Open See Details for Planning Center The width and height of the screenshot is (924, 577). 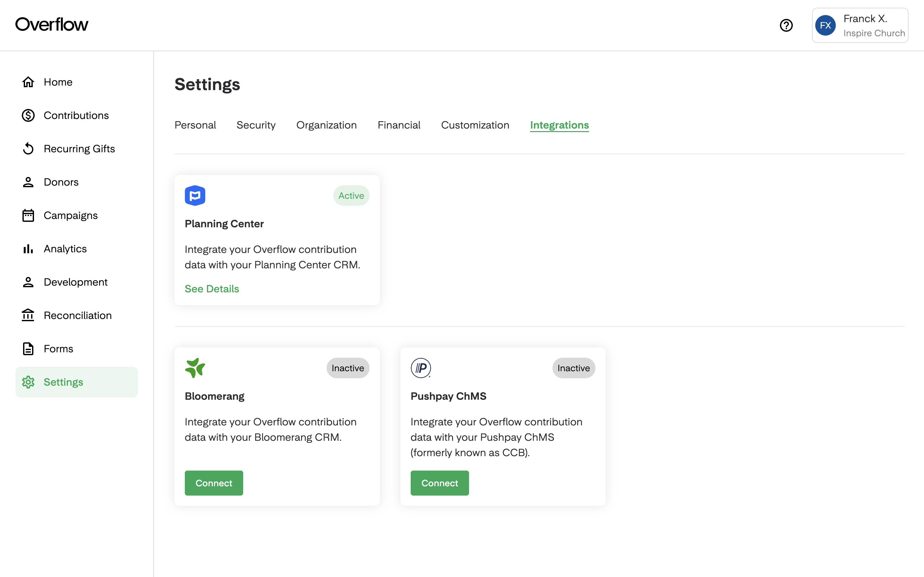click(x=212, y=289)
